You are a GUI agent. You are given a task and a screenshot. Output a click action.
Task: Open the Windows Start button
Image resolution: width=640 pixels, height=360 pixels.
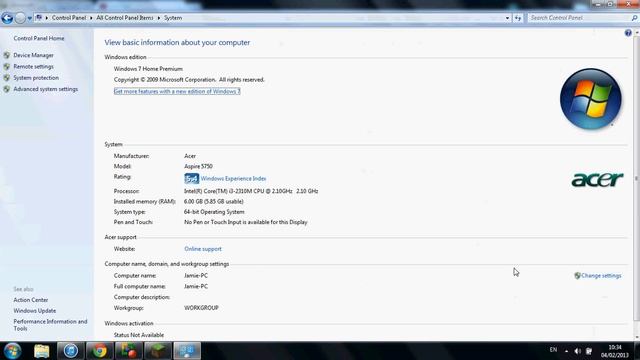pos(13,351)
